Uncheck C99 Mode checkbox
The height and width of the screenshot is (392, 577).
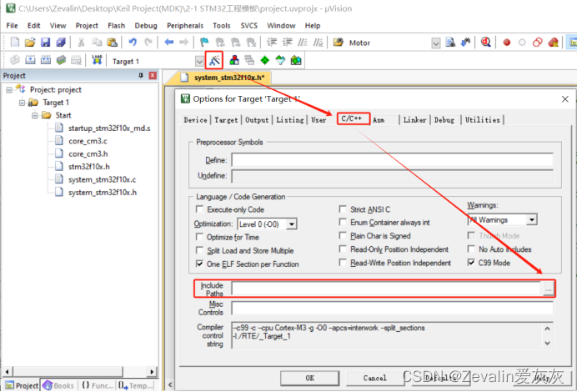[x=471, y=263]
